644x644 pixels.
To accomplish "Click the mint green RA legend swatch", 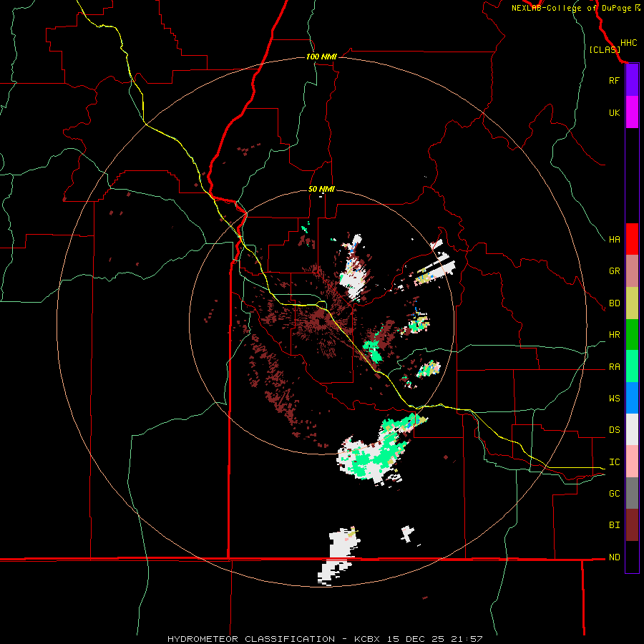I will point(632,366).
